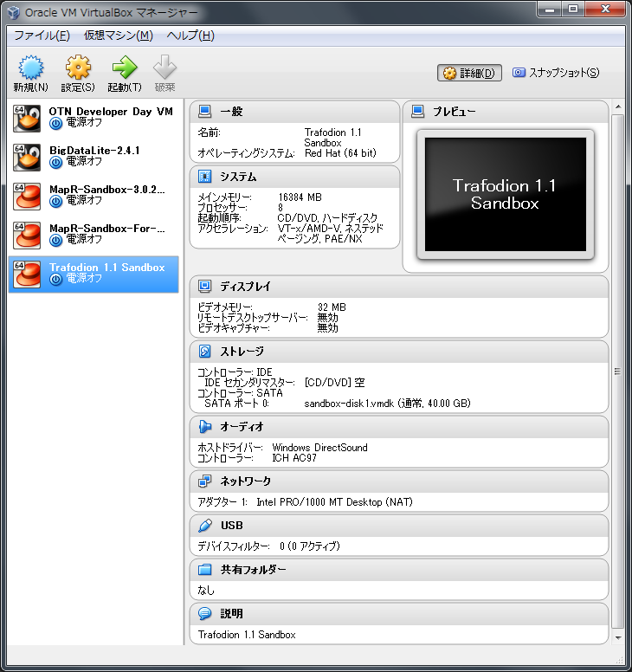Click 説明 section speech bubble icon
Viewport: 632px width, 672px height.
(204, 613)
